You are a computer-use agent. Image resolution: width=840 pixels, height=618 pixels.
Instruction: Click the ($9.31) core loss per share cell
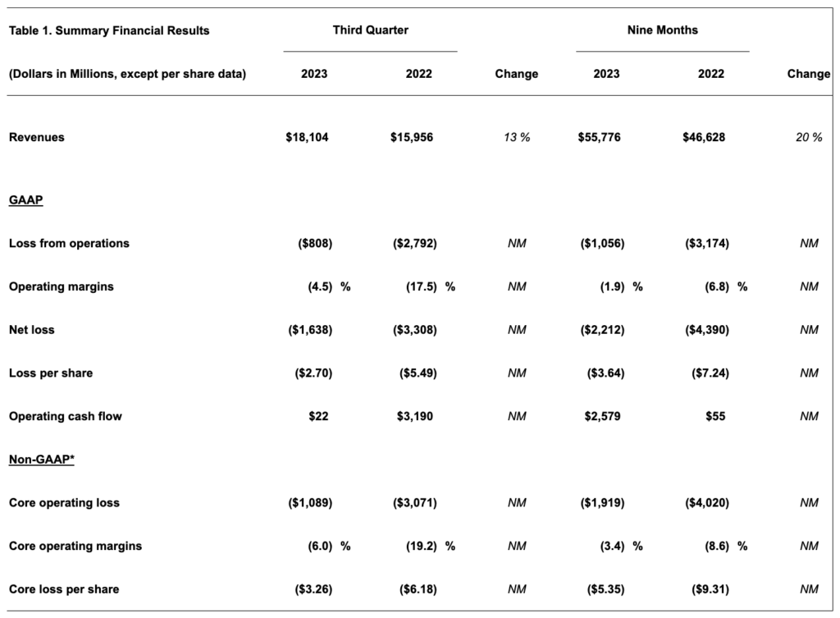click(710, 589)
